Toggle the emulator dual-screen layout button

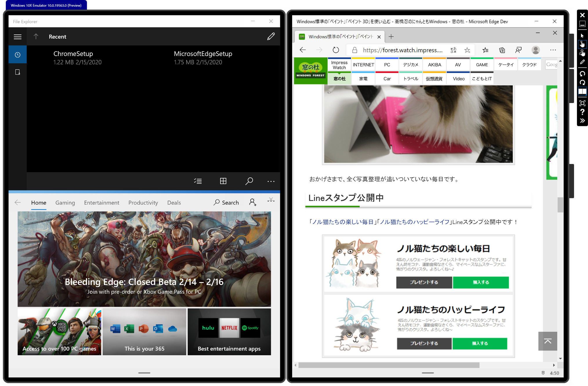582,91
